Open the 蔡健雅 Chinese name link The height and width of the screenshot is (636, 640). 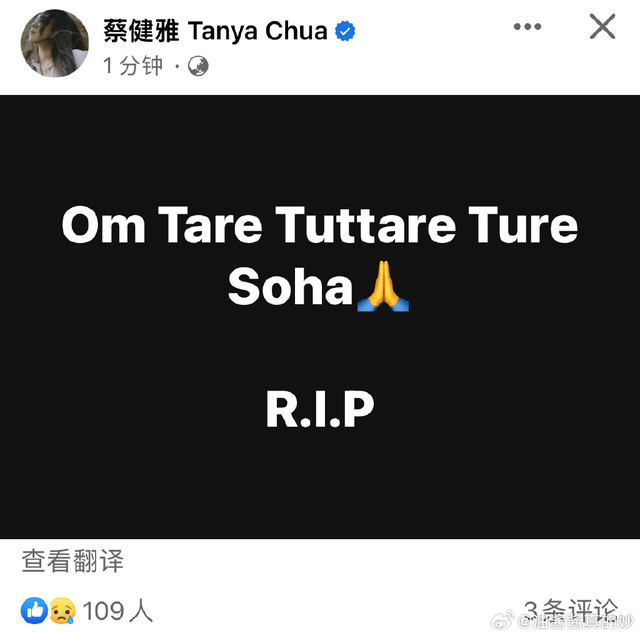click(x=141, y=31)
